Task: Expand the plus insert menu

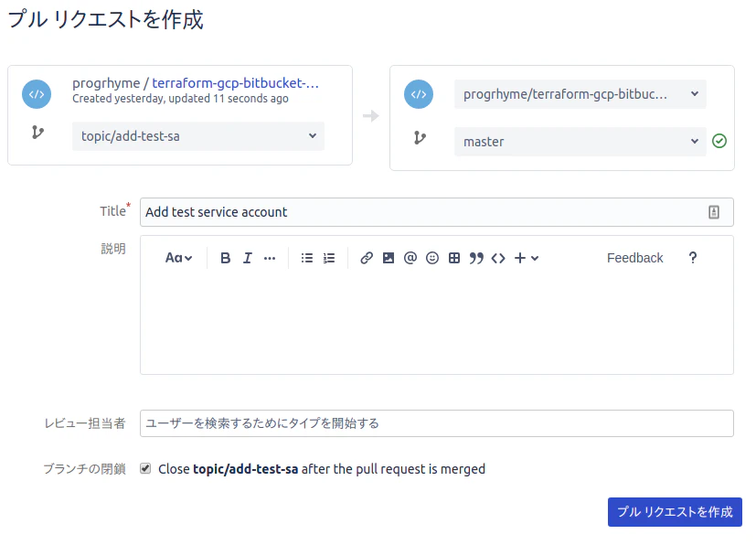Action: [x=527, y=258]
